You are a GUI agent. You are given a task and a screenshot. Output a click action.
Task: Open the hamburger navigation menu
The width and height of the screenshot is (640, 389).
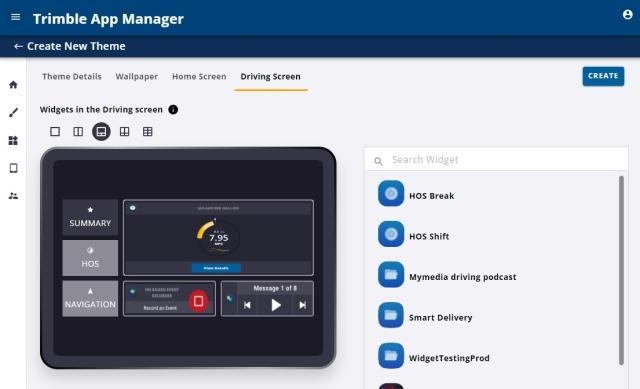click(x=16, y=17)
